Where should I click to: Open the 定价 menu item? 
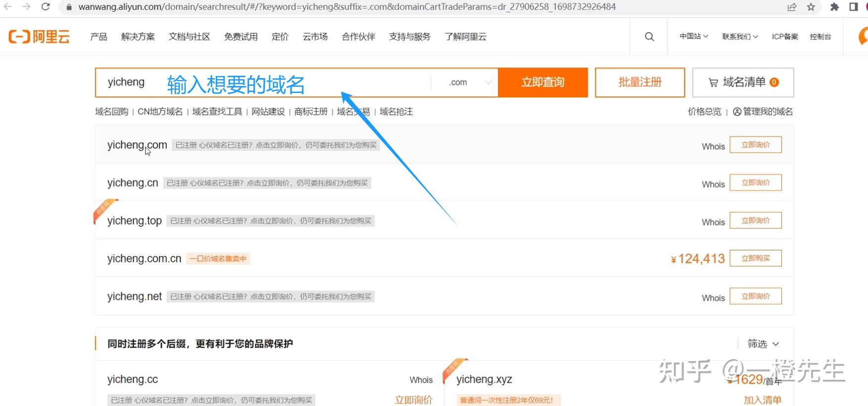tap(280, 37)
